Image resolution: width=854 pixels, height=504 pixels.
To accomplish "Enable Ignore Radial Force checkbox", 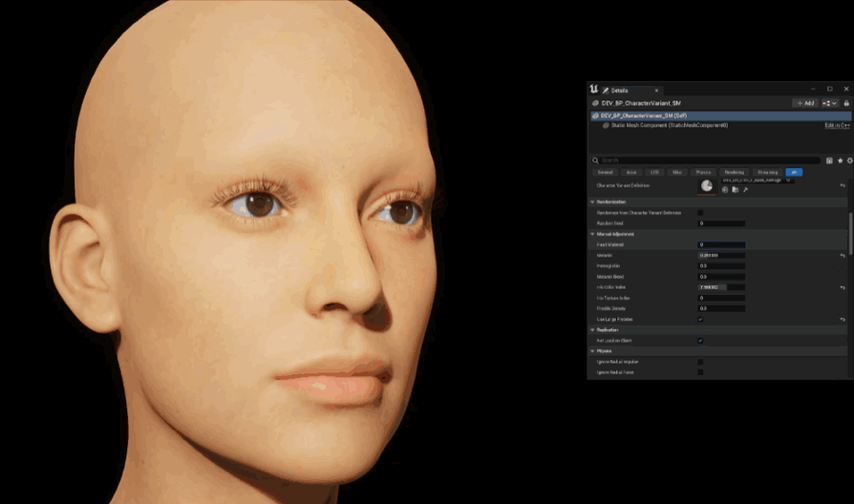I will [x=700, y=372].
